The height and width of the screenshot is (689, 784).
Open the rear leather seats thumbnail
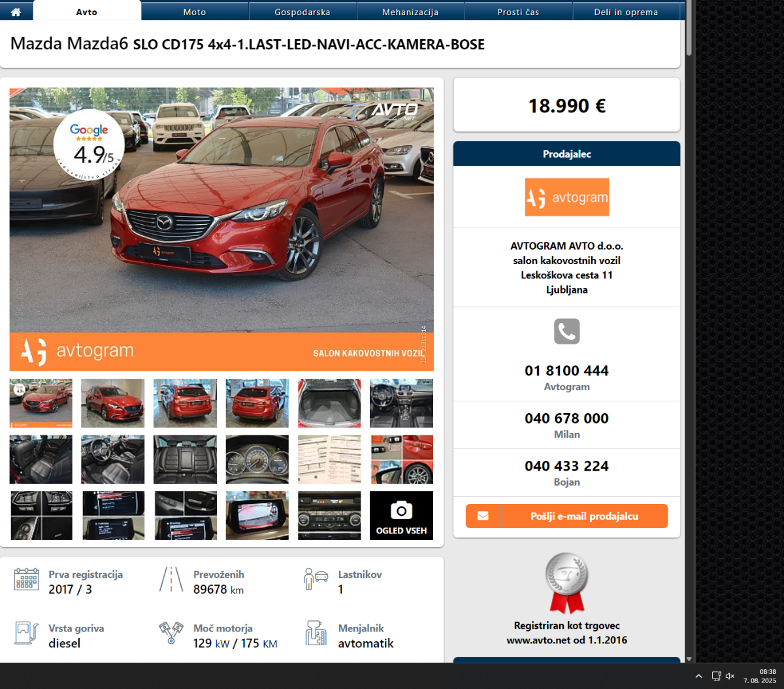[x=185, y=460]
